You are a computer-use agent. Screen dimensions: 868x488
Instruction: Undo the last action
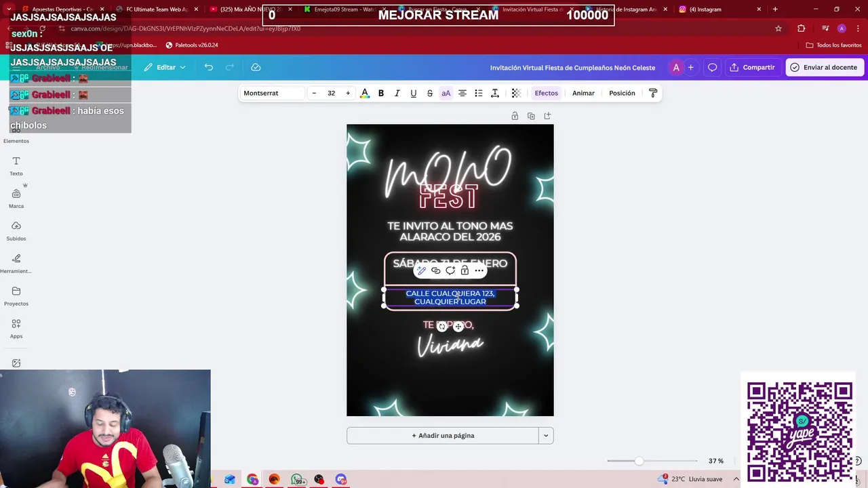coord(209,67)
